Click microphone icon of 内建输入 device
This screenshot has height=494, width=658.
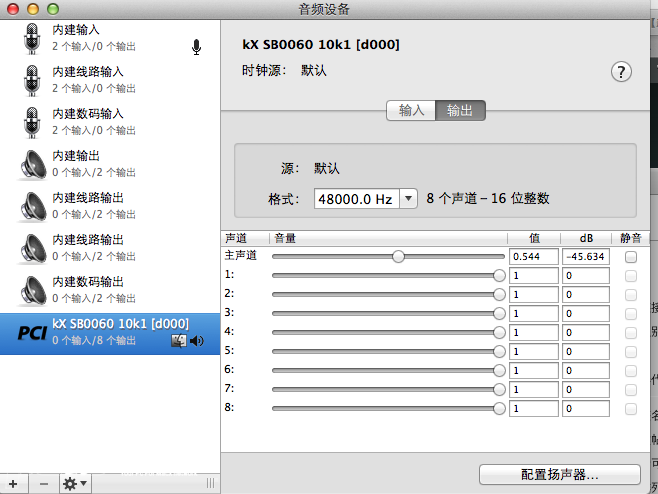(32, 39)
